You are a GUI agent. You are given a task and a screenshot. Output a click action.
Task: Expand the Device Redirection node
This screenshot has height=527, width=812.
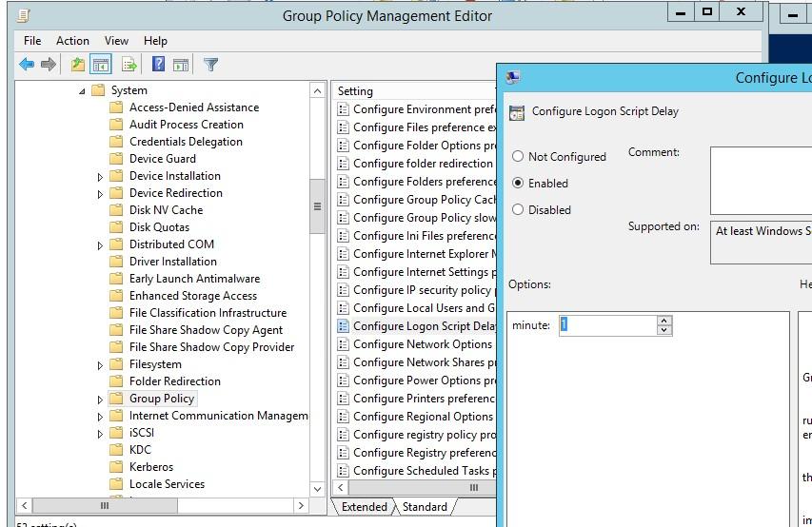tap(101, 194)
